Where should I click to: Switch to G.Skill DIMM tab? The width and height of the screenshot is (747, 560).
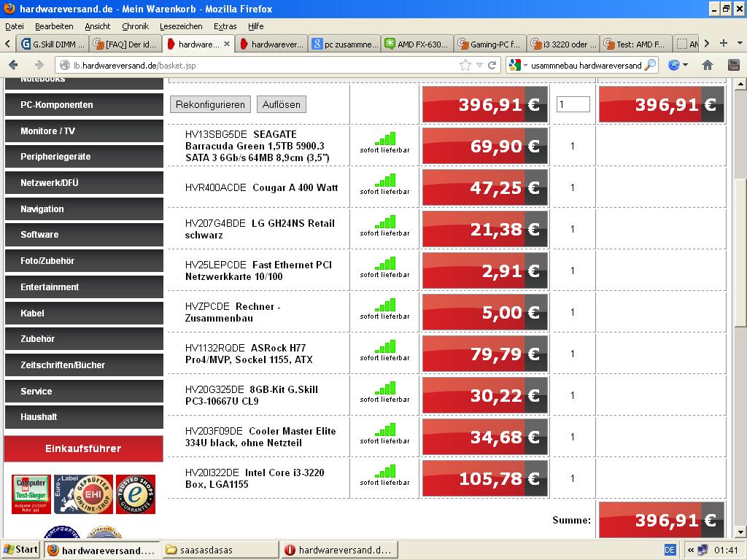click(53, 44)
